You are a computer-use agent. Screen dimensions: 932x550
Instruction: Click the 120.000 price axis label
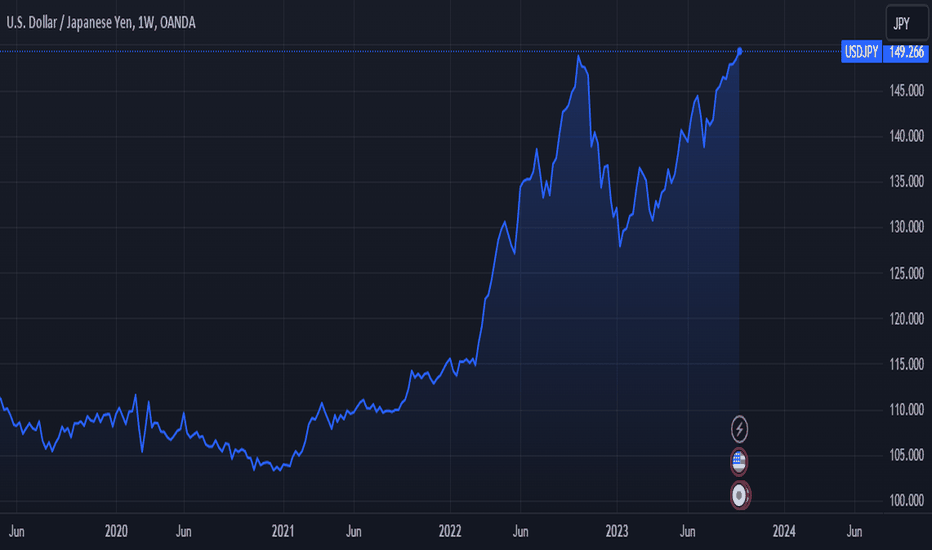(906, 319)
